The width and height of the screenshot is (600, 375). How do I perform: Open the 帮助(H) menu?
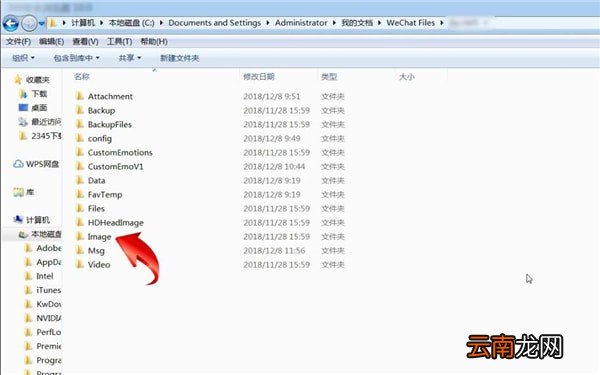154,41
